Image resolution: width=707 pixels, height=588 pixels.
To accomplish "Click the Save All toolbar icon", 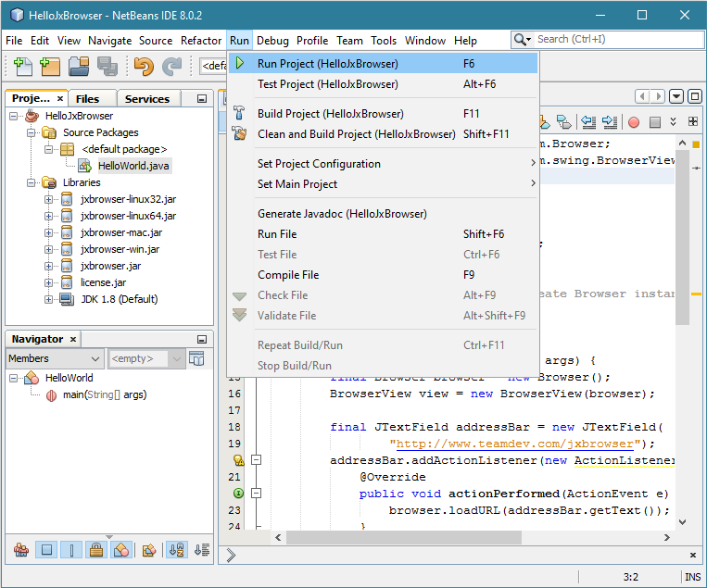I will pyautogui.click(x=107, y=67).
